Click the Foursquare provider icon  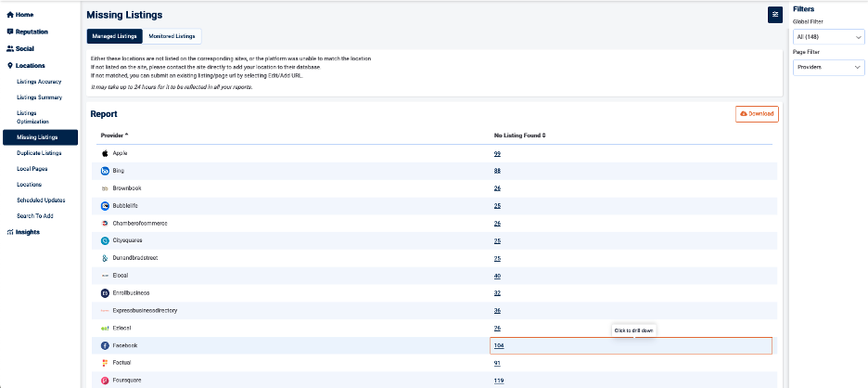pyautogui.click(x=105, y=381)
